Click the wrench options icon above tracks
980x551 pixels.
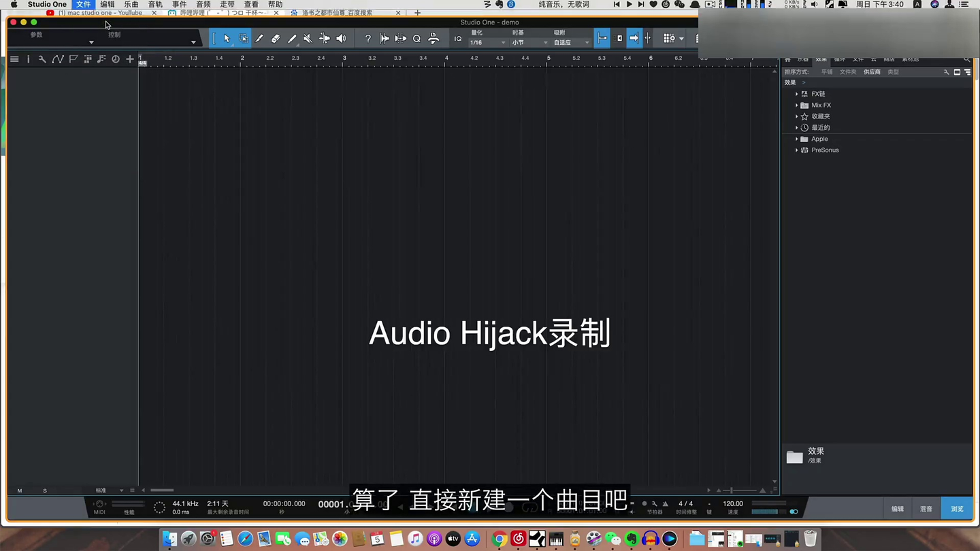pos(42,59)
